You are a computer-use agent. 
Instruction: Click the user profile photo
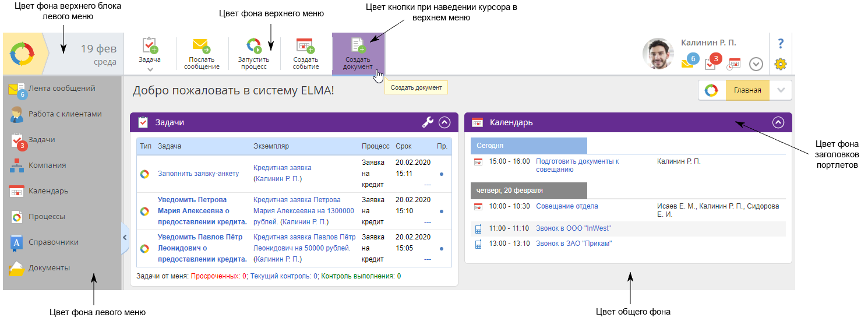(x=658, y=54)
